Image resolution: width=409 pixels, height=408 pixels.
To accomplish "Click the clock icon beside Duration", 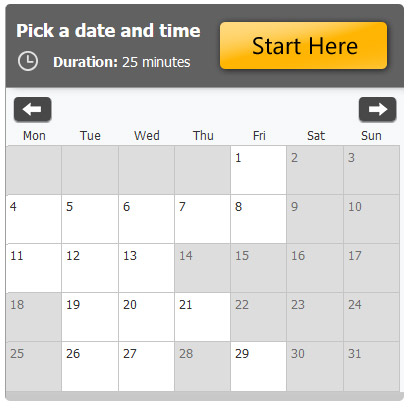I will (28, 61).
